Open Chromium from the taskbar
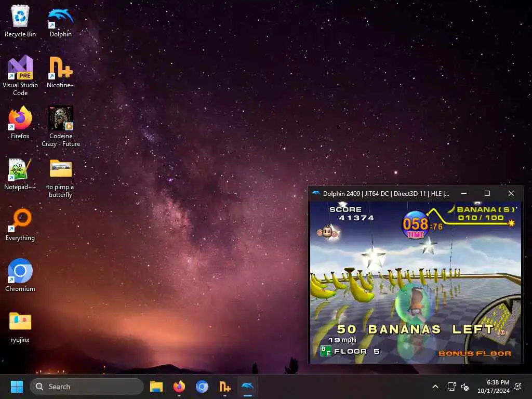Screen dimensions: 532x399 202,387
